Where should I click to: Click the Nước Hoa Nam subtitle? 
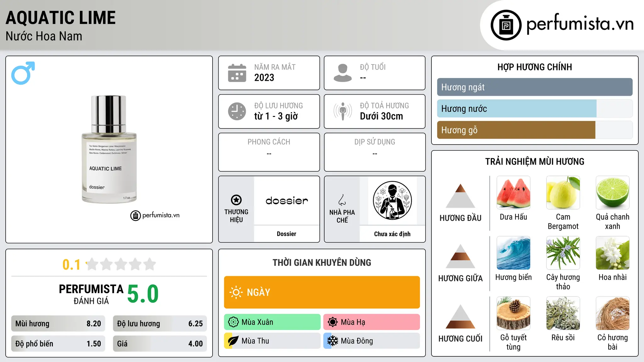pos(44,36)
